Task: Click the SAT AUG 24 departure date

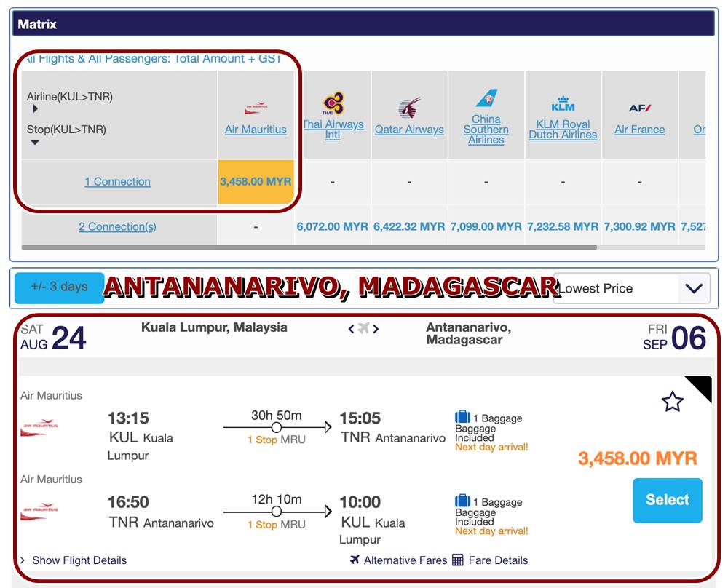Action: 53,338
